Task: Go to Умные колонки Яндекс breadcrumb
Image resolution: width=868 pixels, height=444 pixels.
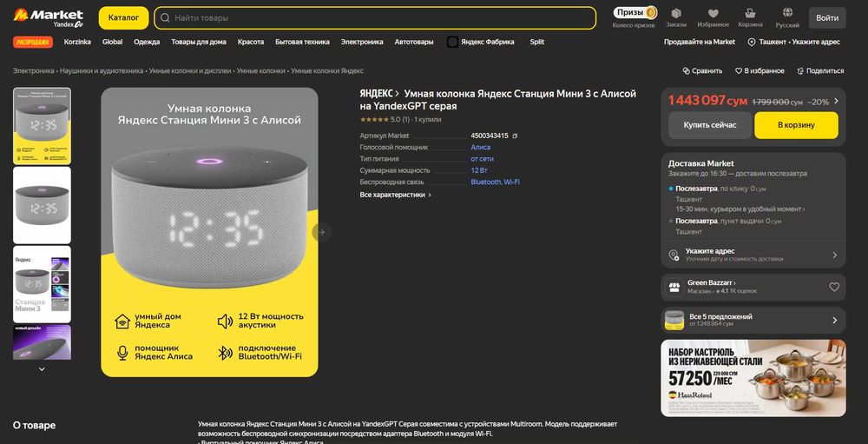Action: pyautogui.click(x=327, y=71)
